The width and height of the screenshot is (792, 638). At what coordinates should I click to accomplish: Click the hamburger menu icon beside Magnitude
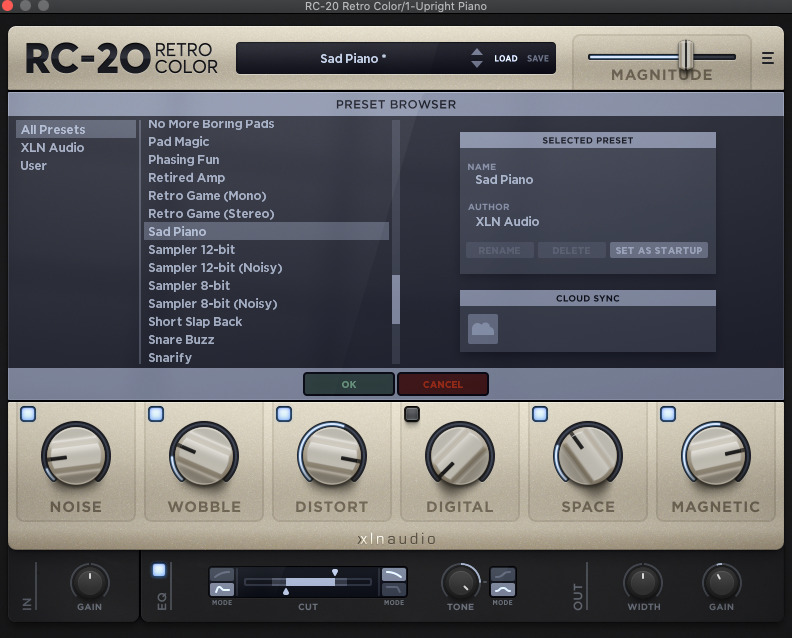click(x=768, y=58)
